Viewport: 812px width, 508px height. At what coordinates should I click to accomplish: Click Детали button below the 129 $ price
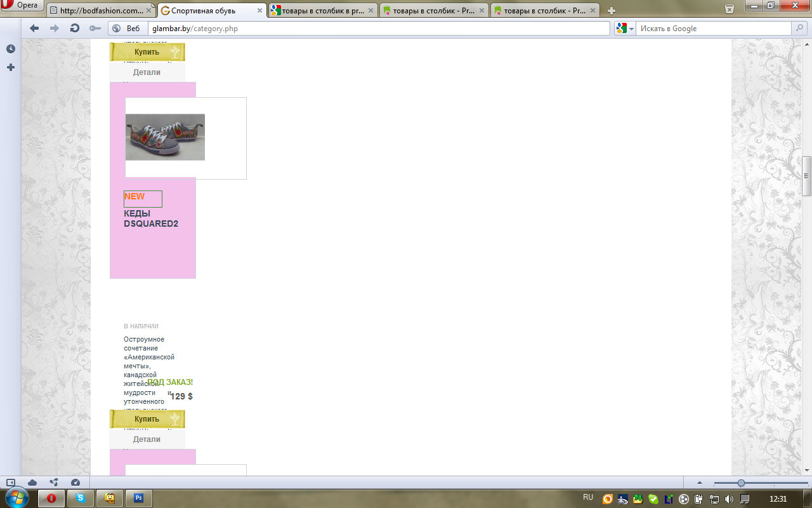pos(147,439)
